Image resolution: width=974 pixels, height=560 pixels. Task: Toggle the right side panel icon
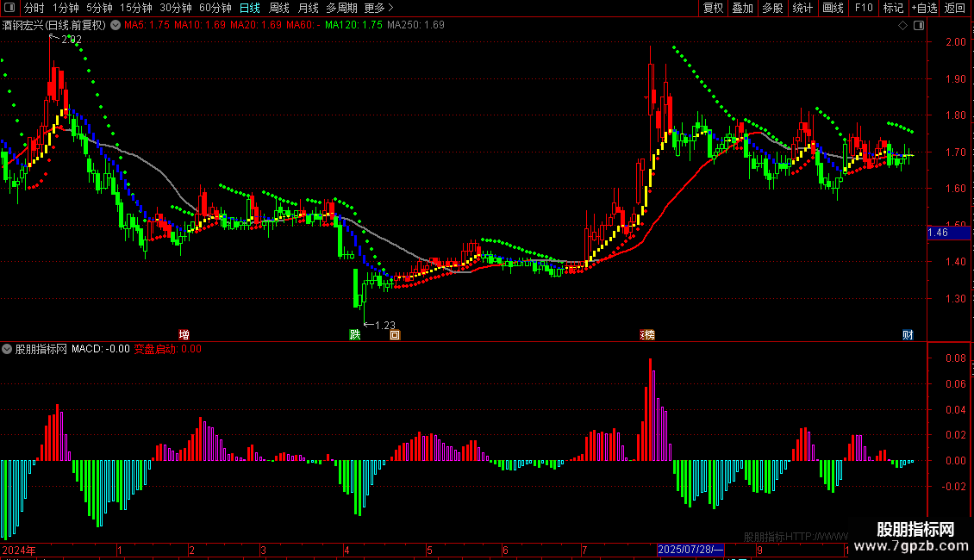(919, 26)
